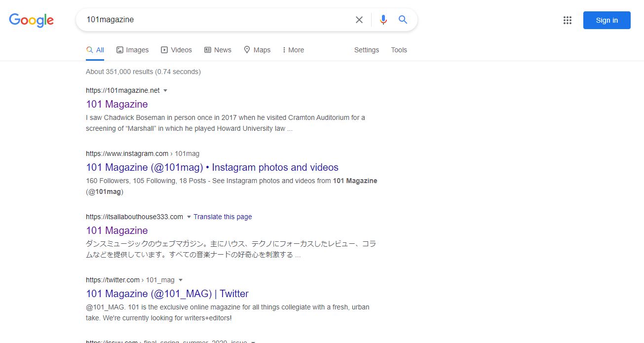This screenshot has width=644, height=343.
Task: Open the 101 Magazine Twitter result
Action: pyautogui.click(x=167, y=294)
